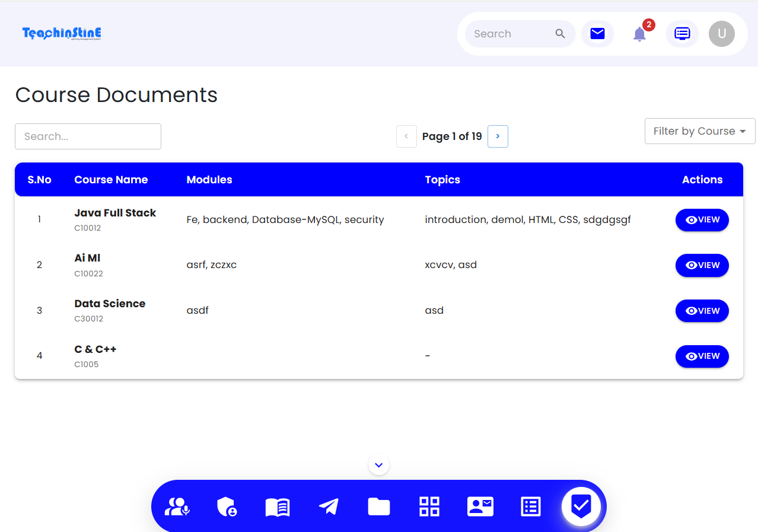Open the user avatar profile menu

[x=721, y=34]
